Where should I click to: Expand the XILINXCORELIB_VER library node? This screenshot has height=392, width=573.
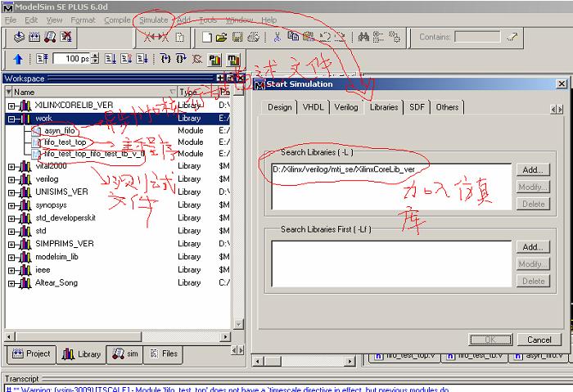pos(11,106)
